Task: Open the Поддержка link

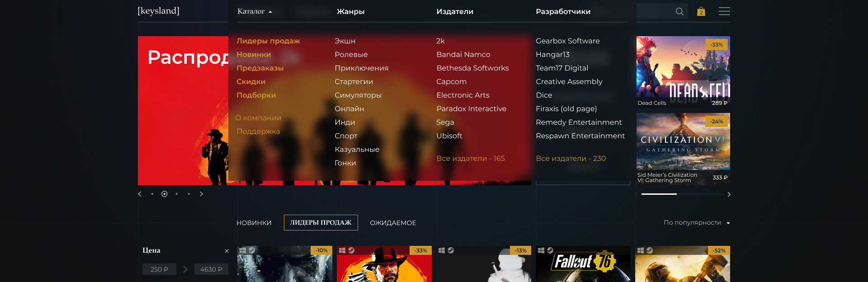Action: click(x=258, y=131)
